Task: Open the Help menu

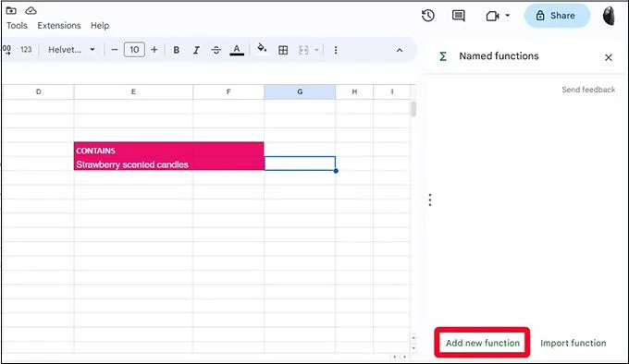Action: (100, 25)
